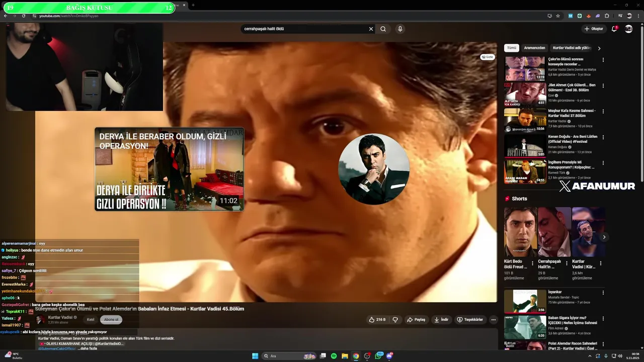Click the 'Katıl' join button
644x362 pixels.
coord(91,319)
